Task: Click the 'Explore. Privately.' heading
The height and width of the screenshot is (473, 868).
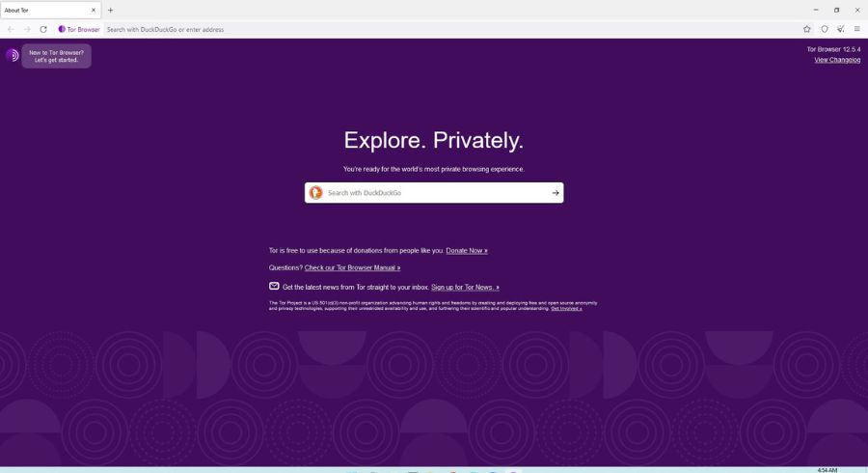Action: (x=433, y=140)
